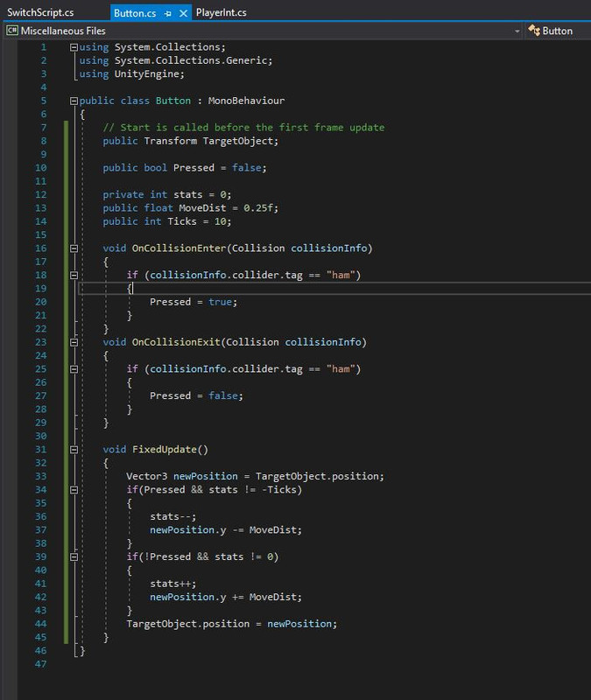This screenshot has height=700, width=591.
Task: Collapse the if block on line 18
Action: point(74,275)
